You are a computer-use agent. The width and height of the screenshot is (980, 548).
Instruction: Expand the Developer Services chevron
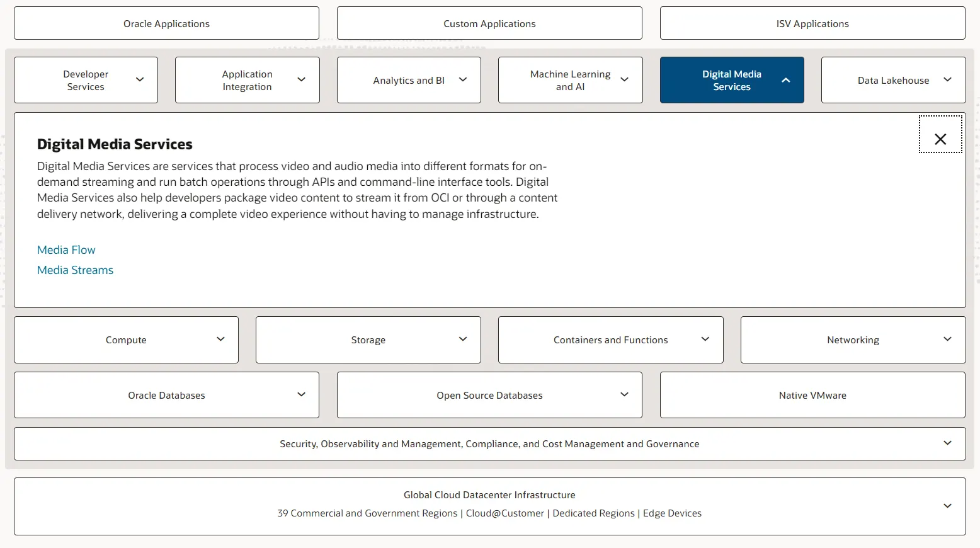[x=140, y=80]
